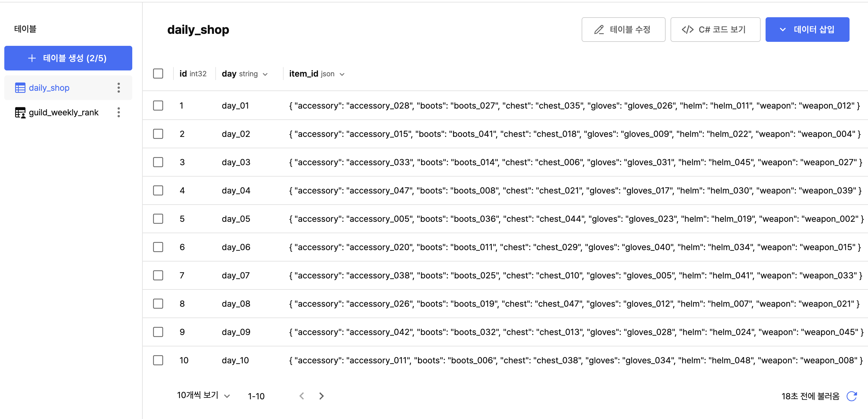This screenshot has height=419, width=868.
Task: Select daily_shop in the table list
Action: coord(49,88)
